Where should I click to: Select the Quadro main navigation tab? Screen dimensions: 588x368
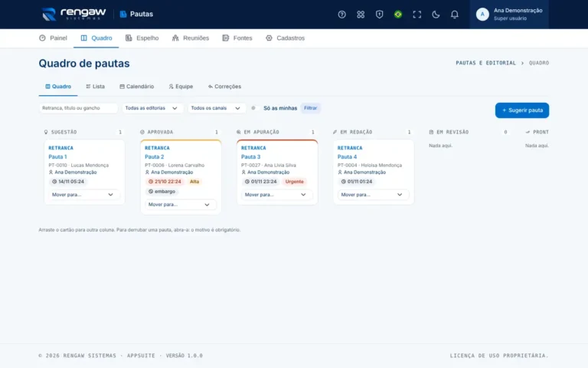(x=96, y=38)
